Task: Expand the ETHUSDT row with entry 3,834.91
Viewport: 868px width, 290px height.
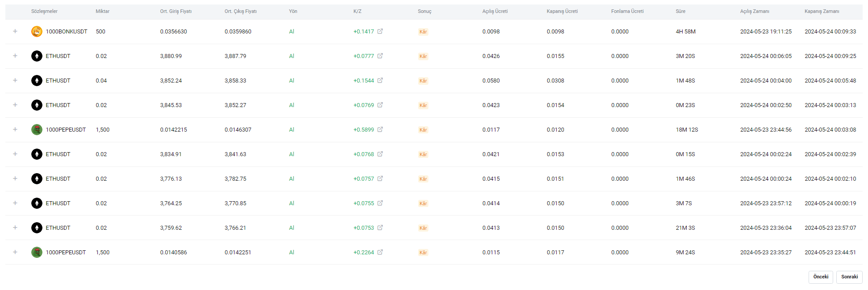Action: pyautogui.click(x=15, y=154)
